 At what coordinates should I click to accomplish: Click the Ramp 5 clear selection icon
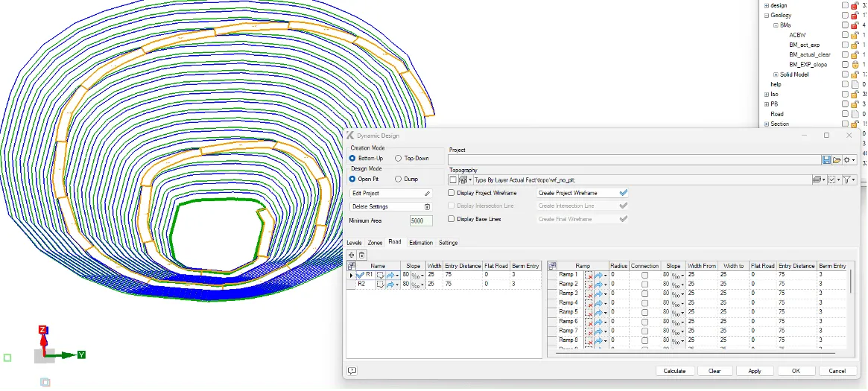click(589, 313)
